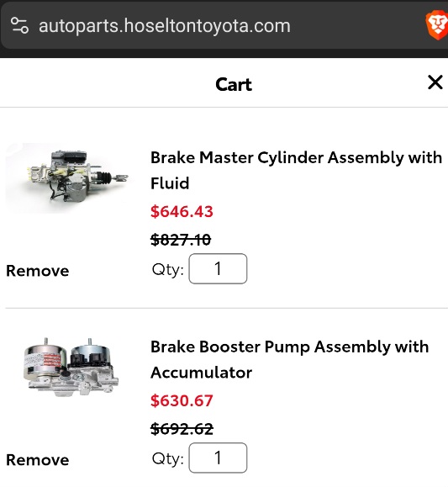Focus quantity field for Brake Master Cylinder

click(x=218, y=268)
